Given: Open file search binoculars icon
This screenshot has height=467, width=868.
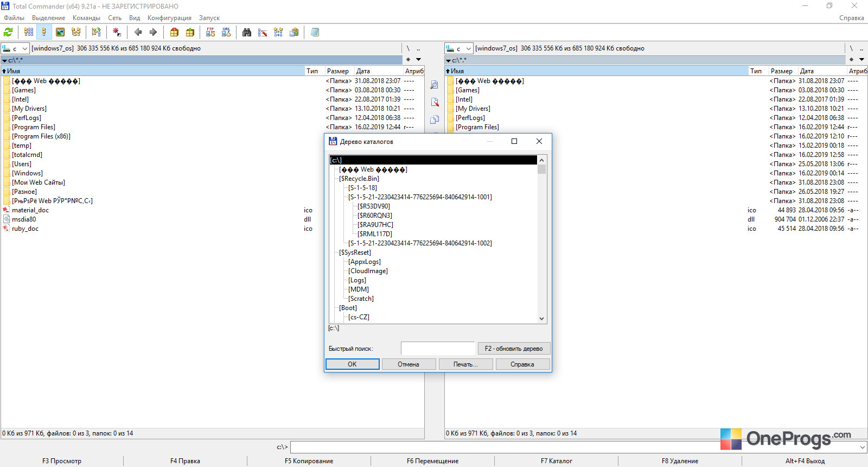Looking at the screenshot, I should coord(247,32).
